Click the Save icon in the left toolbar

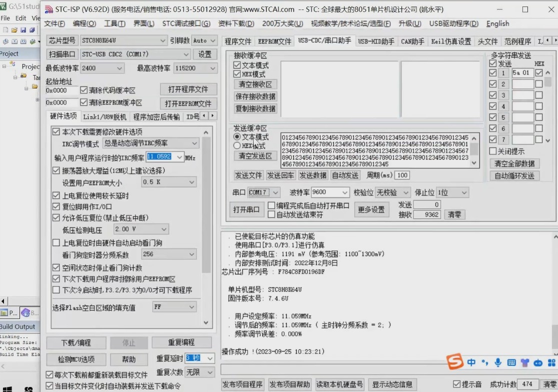(23, 30)
